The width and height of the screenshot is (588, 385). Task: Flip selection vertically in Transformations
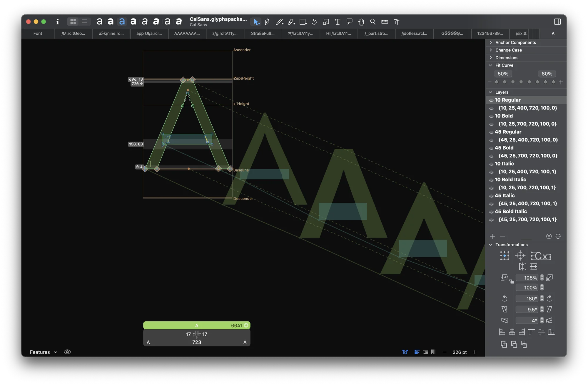tap(534, 267)
